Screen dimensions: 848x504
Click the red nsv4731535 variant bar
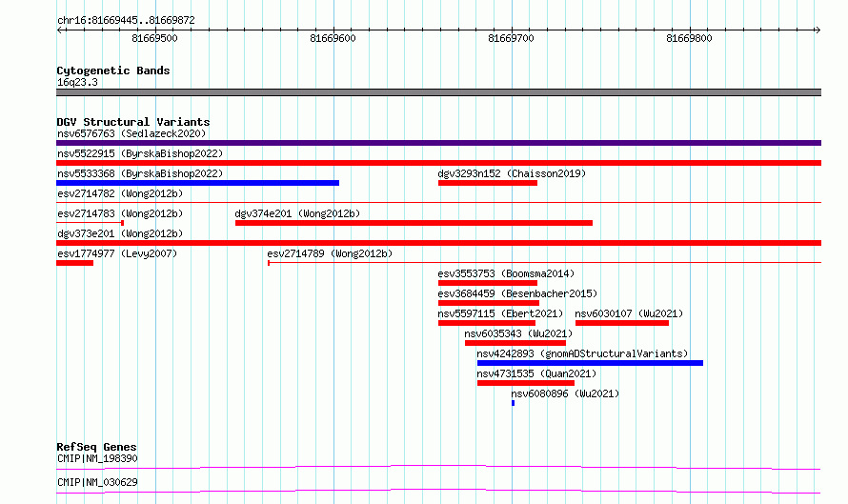(x=526, y=383)
